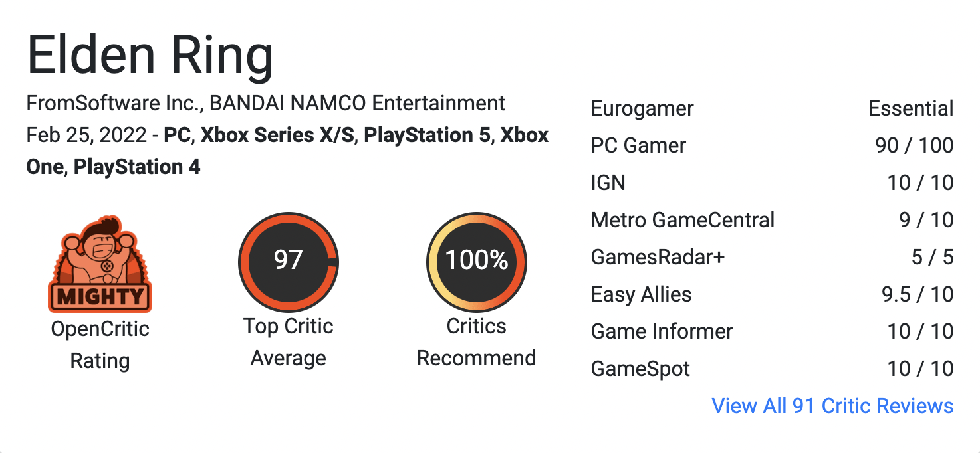Click the Top Critic Average label

pyautogui.click(x=289, y=342)
